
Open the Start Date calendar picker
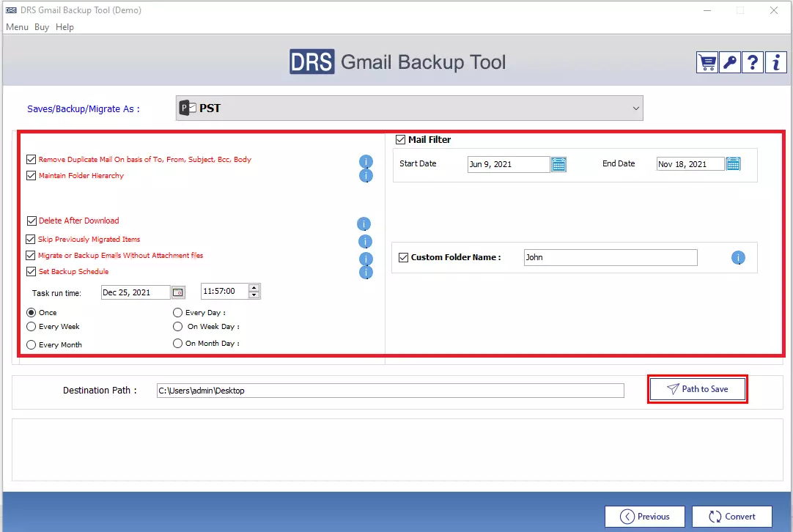tap(558, 164)
